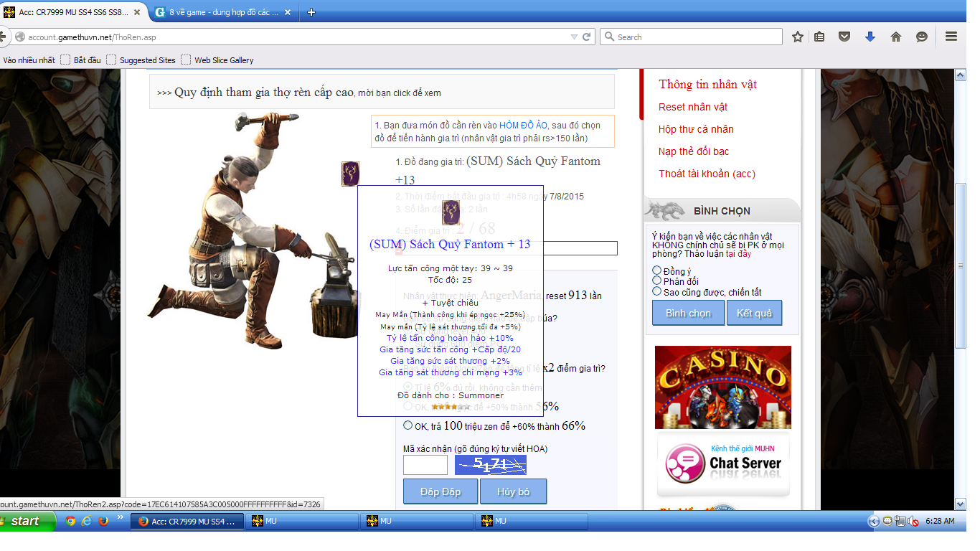The width and height of the screenshot is (980, 551).
Task: Open the URL bar history dropdown arrow
Action: 574,37
